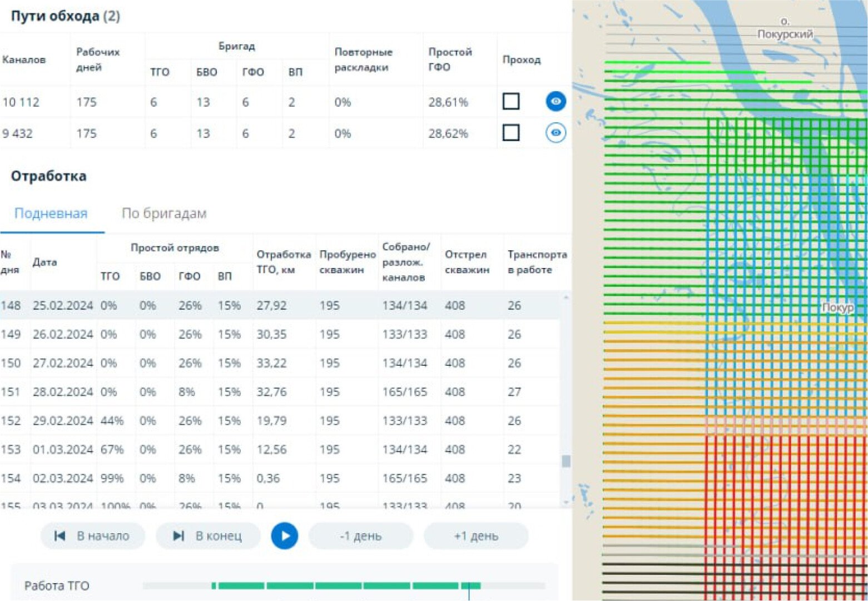The width and height of the screenshot is (868, 601).
Task: Enable Проход checkbox for 9 432 route
Action: [x=510, y=133]
